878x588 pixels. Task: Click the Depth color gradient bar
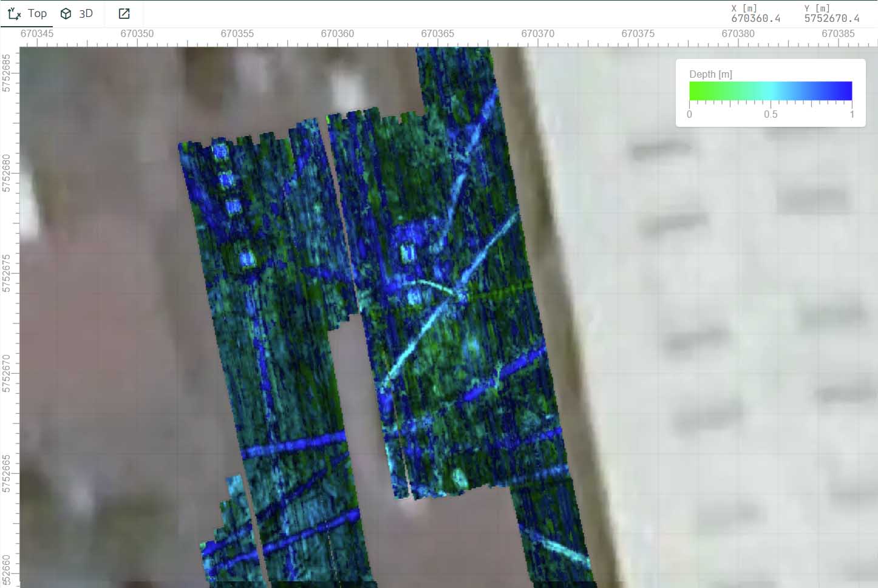click(771, 90)
